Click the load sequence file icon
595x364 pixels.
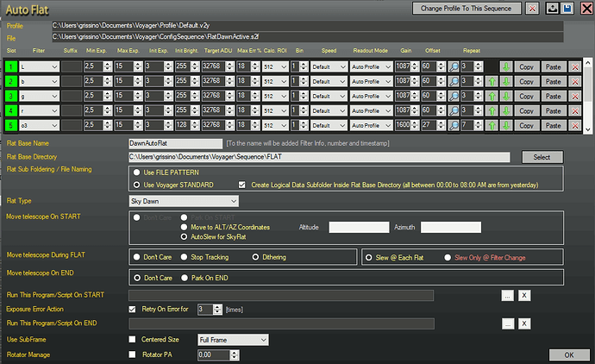tap(552, 9)
